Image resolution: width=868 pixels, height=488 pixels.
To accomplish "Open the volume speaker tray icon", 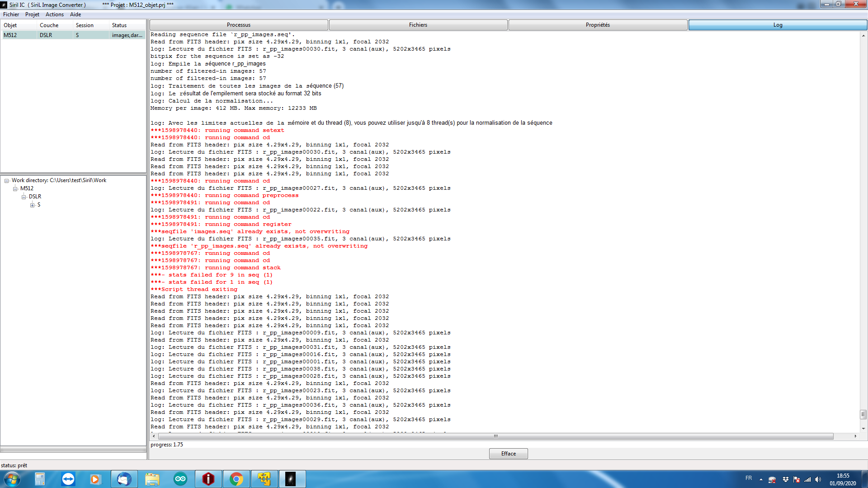I will pyautogui.click(x=818, y=479).
